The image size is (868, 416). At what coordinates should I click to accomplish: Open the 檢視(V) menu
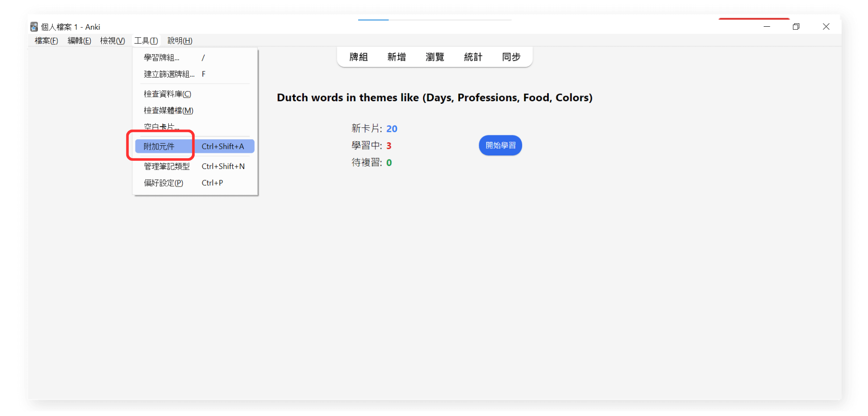coord(112,41)
